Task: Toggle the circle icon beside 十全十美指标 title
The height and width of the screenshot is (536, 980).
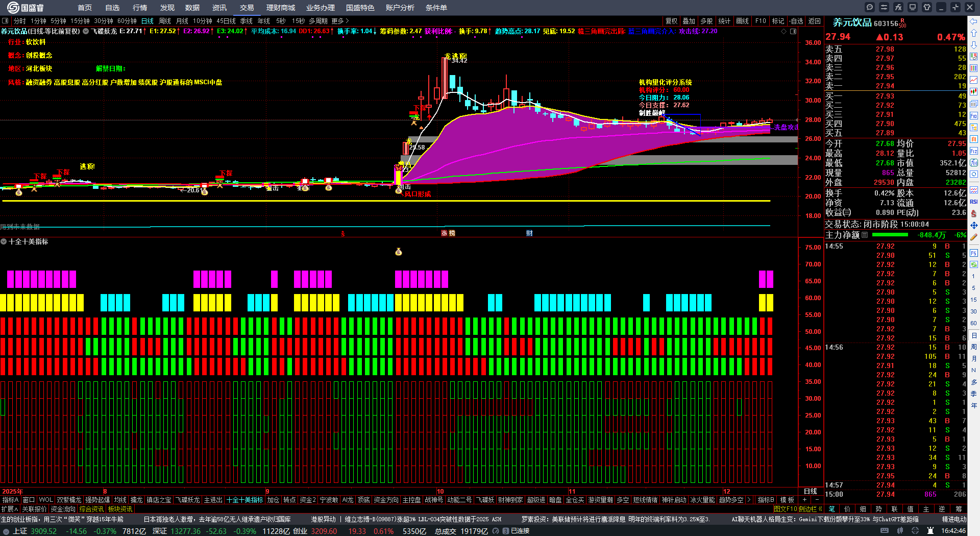Action: coord(4,241)
